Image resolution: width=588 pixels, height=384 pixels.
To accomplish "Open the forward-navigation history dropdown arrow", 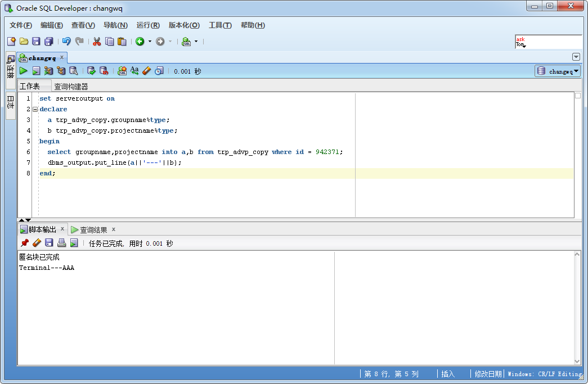I will point(170,41).
